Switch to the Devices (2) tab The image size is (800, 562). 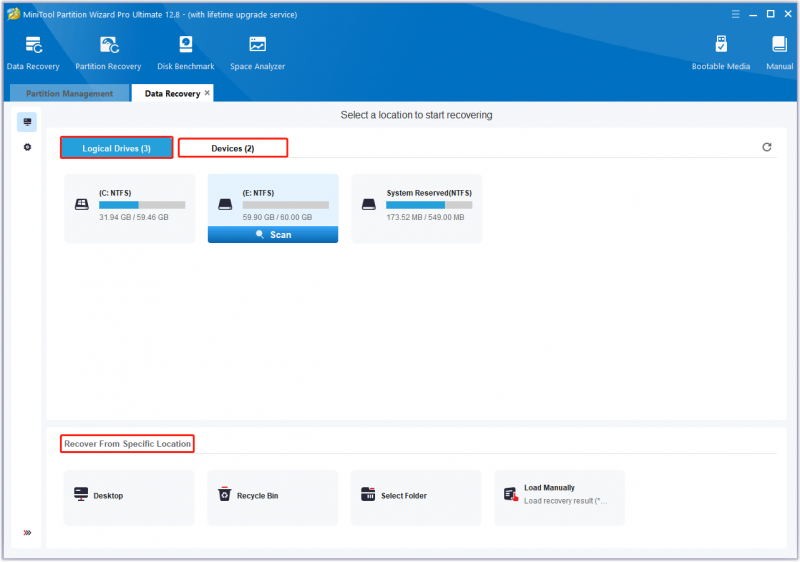point(233,148)
